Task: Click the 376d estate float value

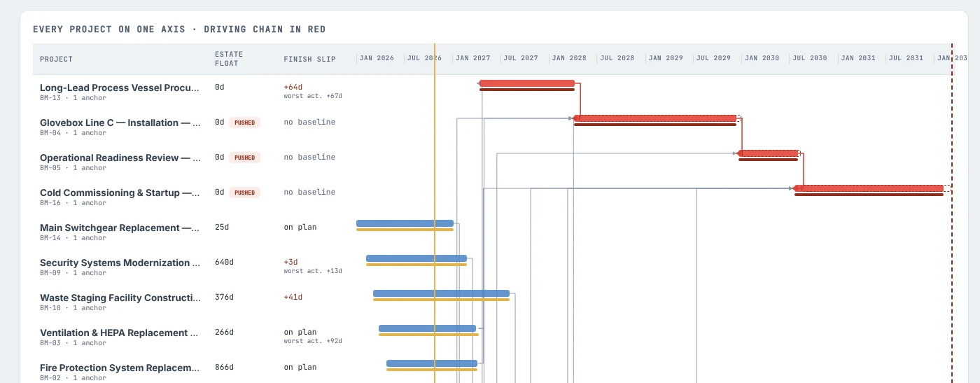Action: point(224,297)
